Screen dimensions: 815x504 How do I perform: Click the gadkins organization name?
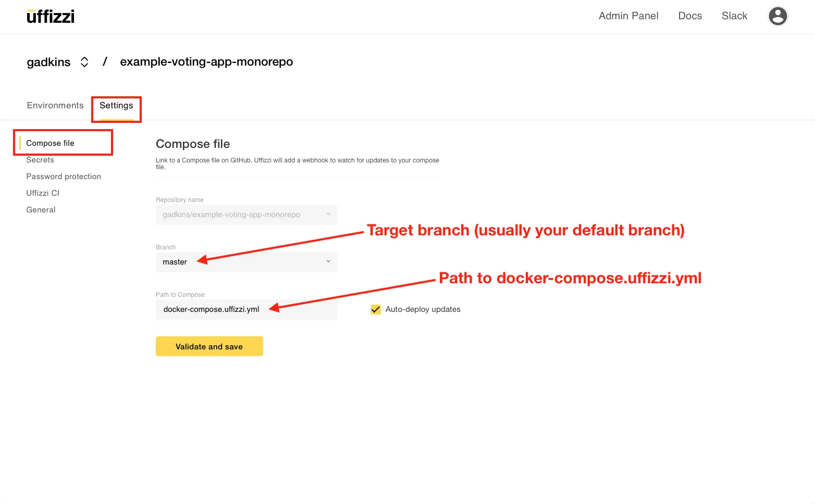(48, 62)
